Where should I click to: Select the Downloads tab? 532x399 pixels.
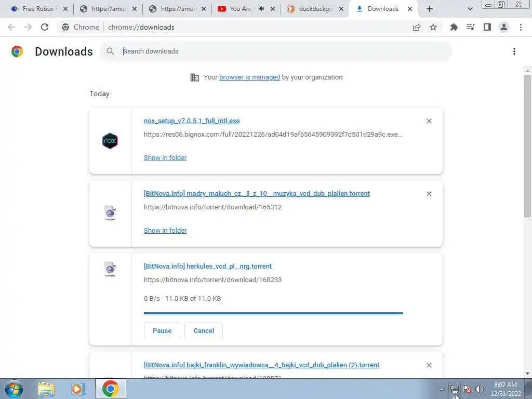point(383,9)
